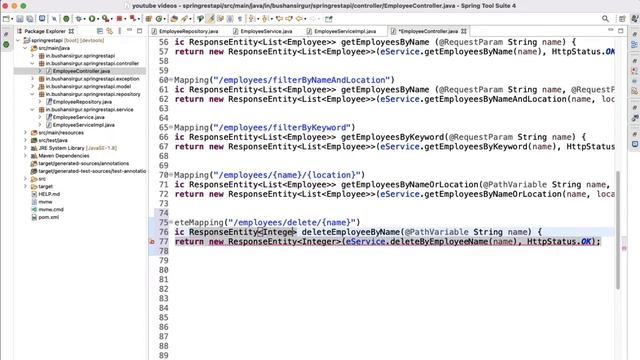Toggle Link with Editor in Package Explorer
The height and width of the screenshot is (360, 640).
pos(109,31)
